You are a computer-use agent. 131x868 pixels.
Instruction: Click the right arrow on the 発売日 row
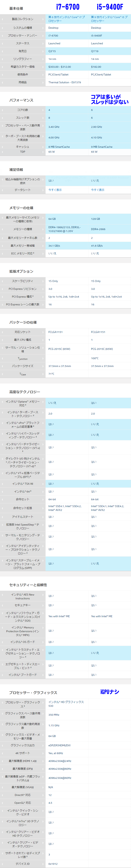pos(43,51)
